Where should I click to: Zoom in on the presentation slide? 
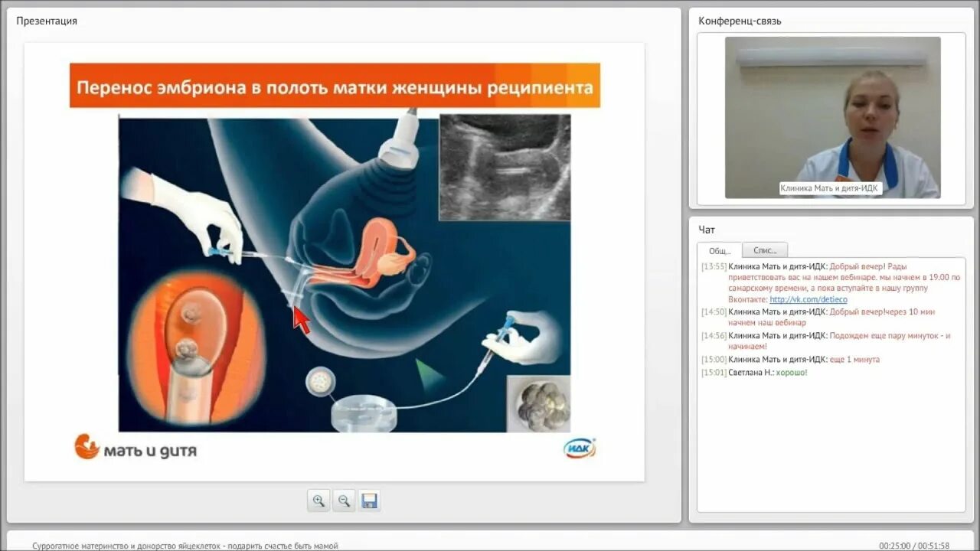(x=318, y=501)
